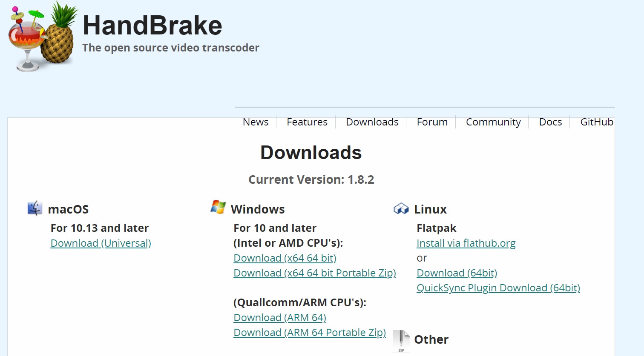Image resolution: width=644 pixels, height=356 pixels.
Task: Open the Community navigation link
Action: (493, 122)
